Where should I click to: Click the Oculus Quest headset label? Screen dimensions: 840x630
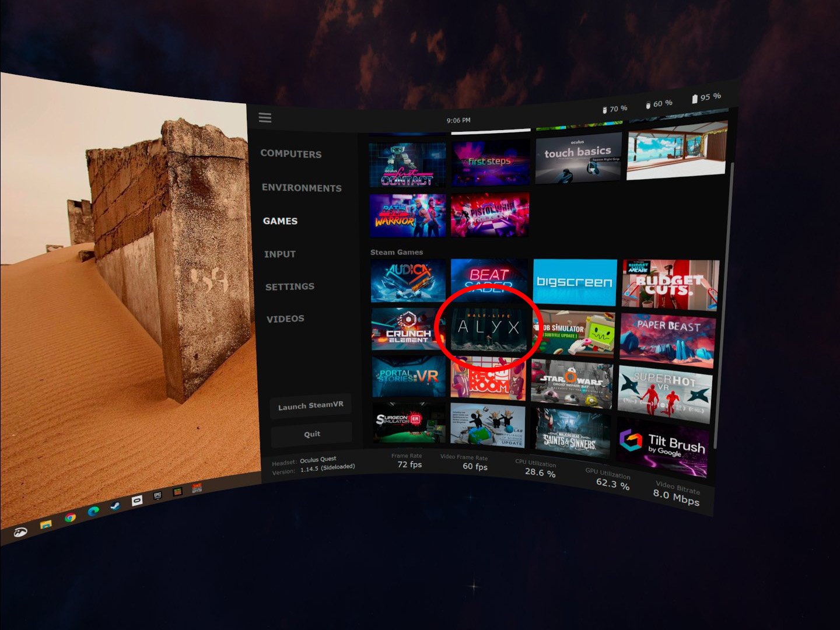[x=318, y=460]
